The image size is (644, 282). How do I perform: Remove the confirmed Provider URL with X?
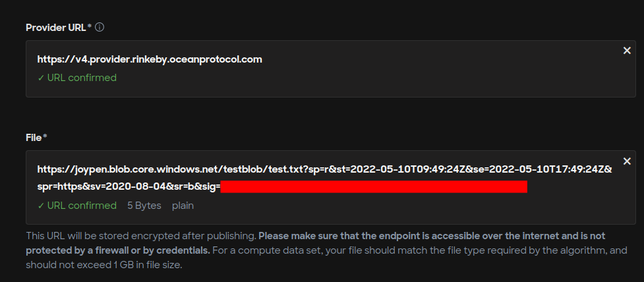point(627,51)
